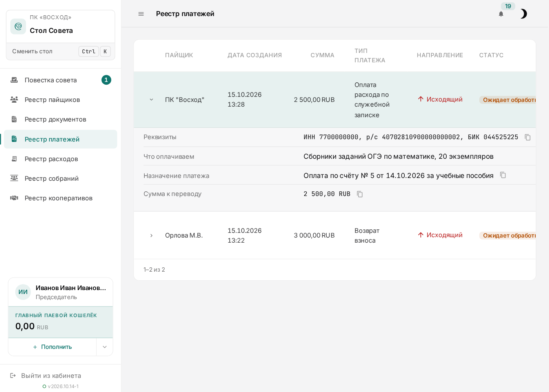Copy the Назначение платежа text
This screenshot has width=549, height=392.
[503, 175]
